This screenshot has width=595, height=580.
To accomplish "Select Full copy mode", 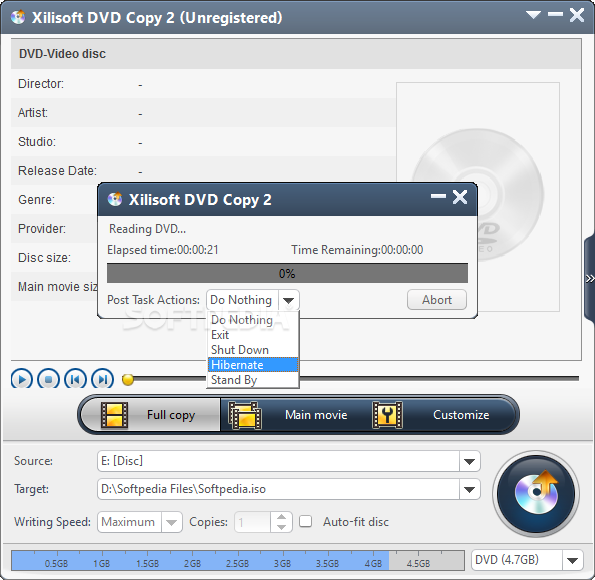I will (151, 415).
